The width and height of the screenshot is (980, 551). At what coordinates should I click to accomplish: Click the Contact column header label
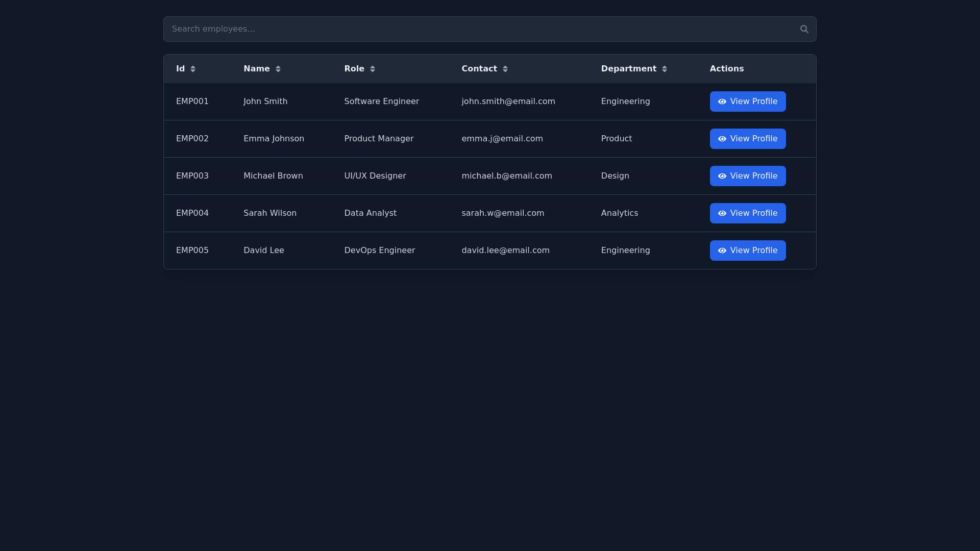pyautogui.click(x=479, y=69)
